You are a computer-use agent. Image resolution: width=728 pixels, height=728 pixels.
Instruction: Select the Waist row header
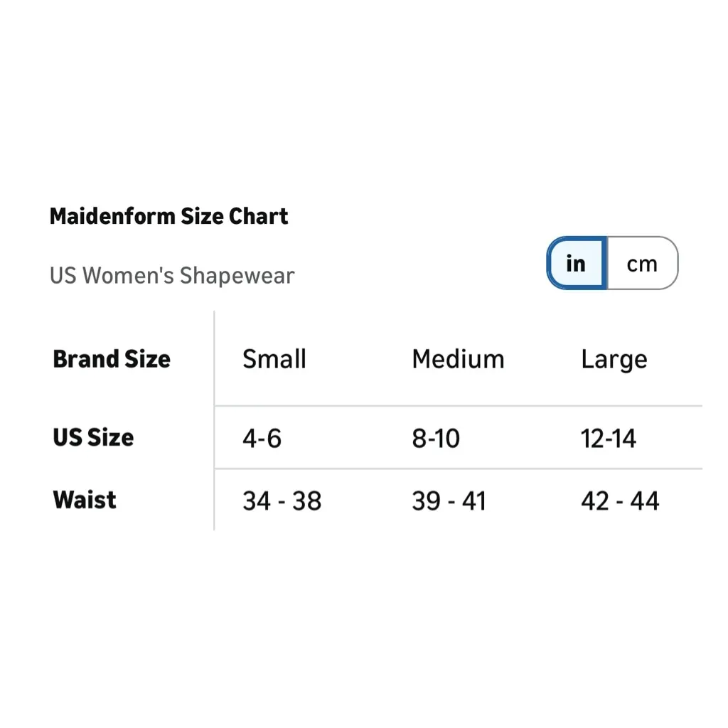click(85, 500)
